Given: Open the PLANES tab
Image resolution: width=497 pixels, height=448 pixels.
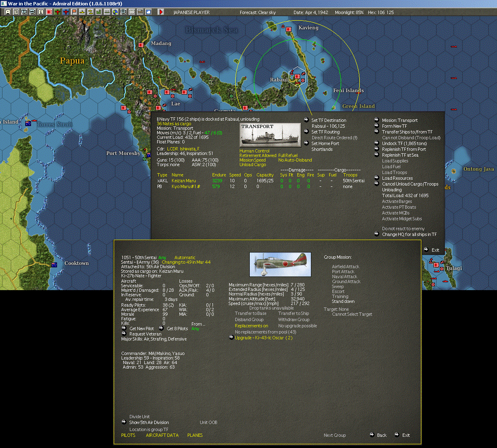Looking at the screenshot, I should pyautogui.click(x=195, y=435).
